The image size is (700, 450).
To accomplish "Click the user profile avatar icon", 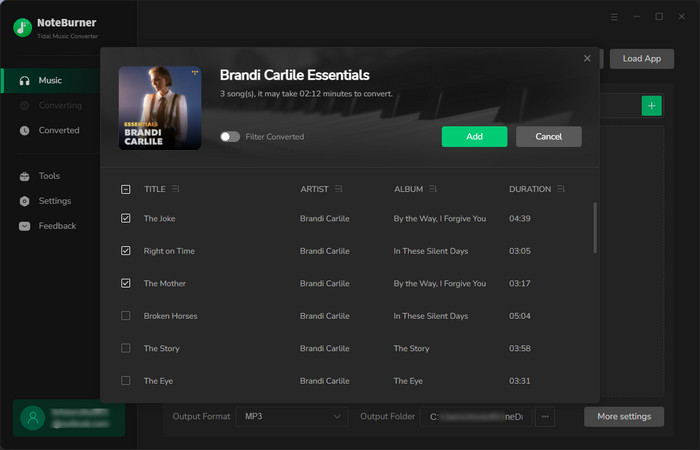I will [x=33, y=418].
